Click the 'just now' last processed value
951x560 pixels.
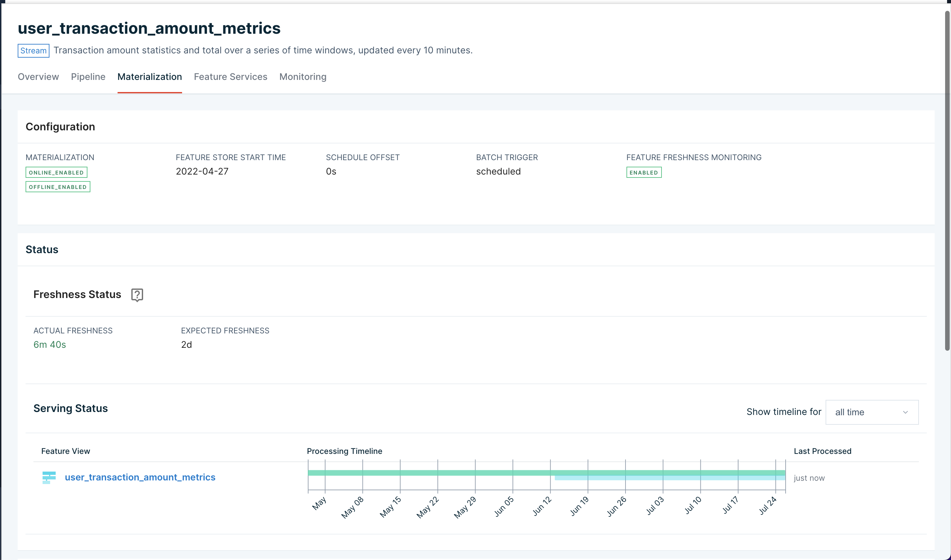tap(809, 478)
